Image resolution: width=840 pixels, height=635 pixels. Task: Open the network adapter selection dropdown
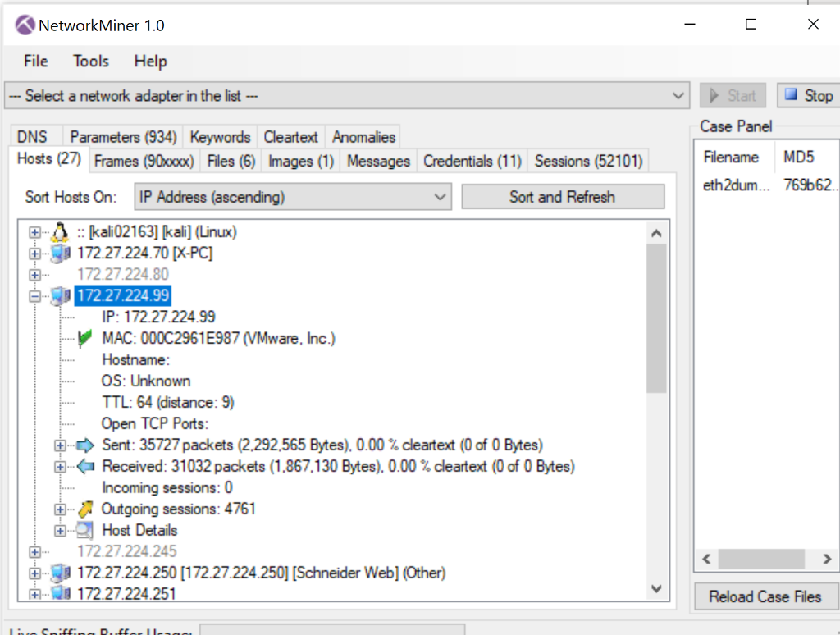pos(347,96)
